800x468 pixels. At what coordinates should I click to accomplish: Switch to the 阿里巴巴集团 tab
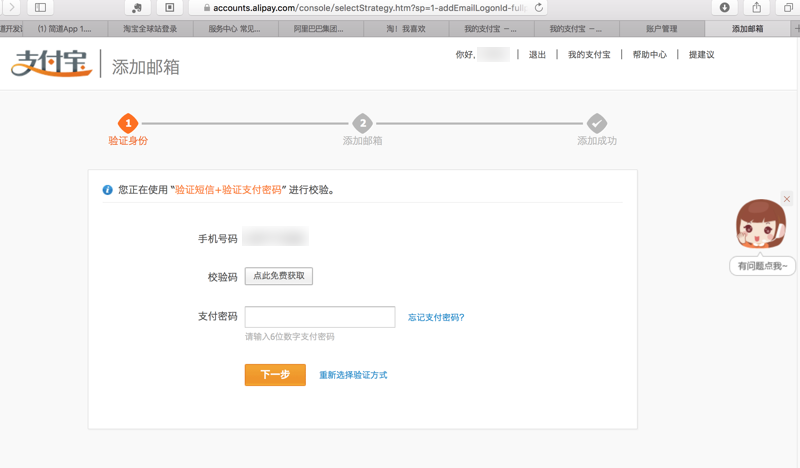pyautogui.click(x=320, y=29)
